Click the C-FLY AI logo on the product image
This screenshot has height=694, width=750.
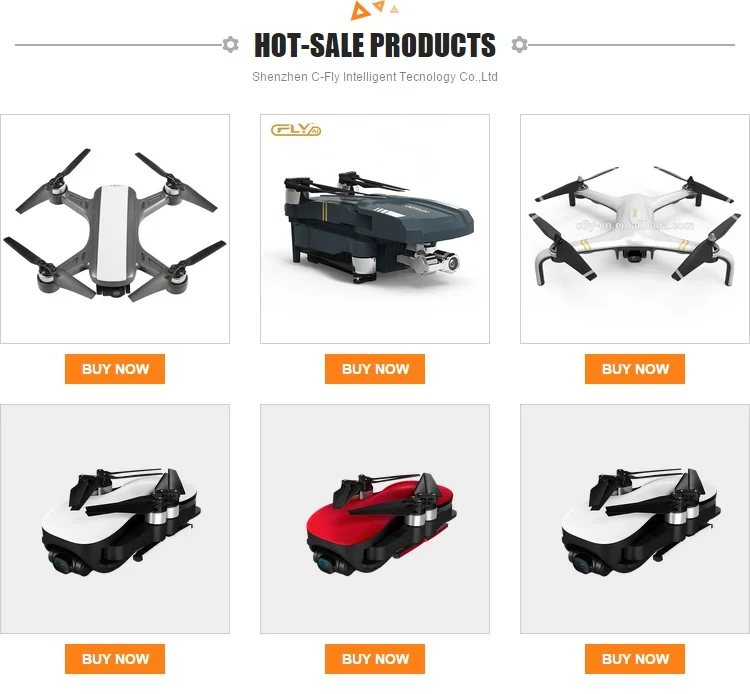pyautogui.click(x=296, y=130)
